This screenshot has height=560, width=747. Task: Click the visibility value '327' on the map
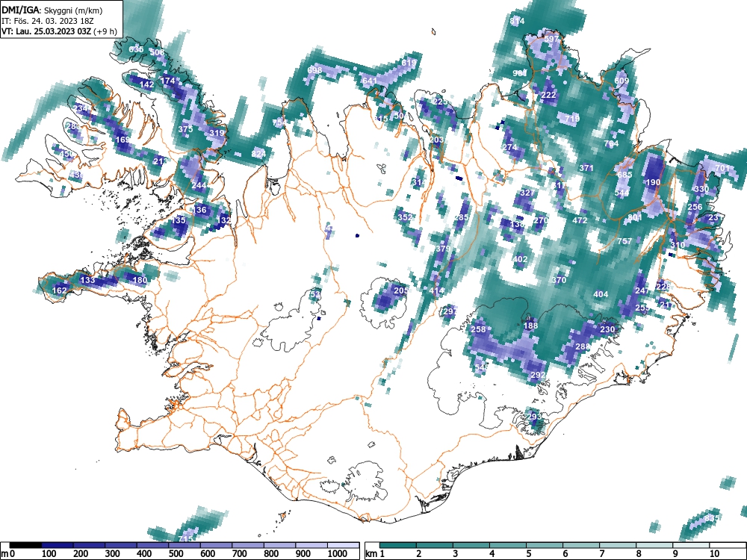click(x=527, y=193)
